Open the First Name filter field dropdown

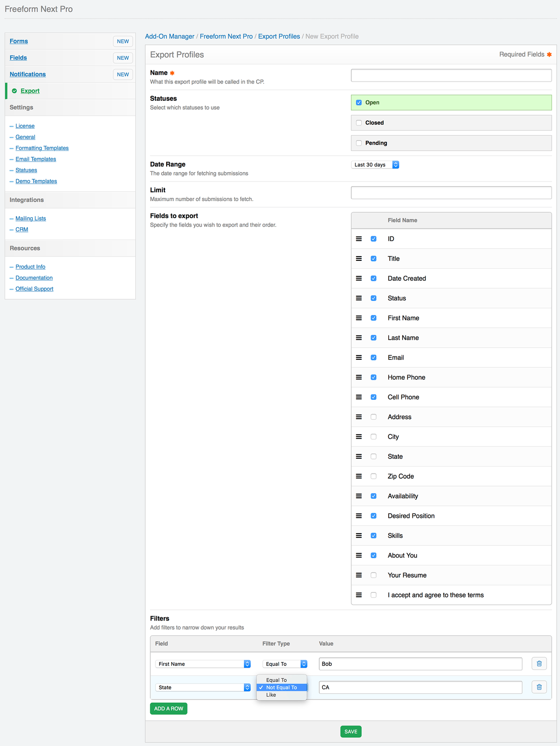coord(203,664)
